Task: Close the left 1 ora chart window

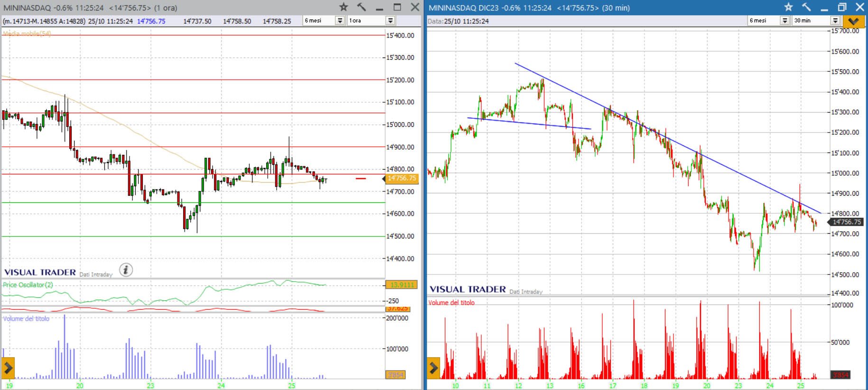Action: tap(415, 7)
